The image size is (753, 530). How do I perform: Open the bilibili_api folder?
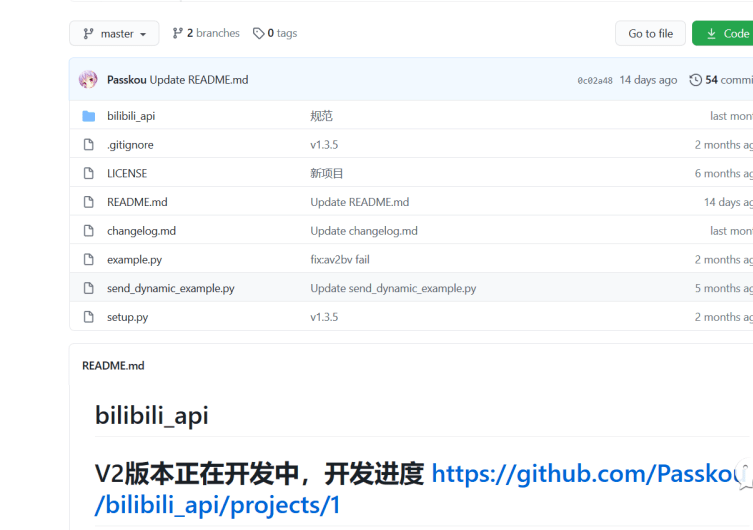click(131, 116)
